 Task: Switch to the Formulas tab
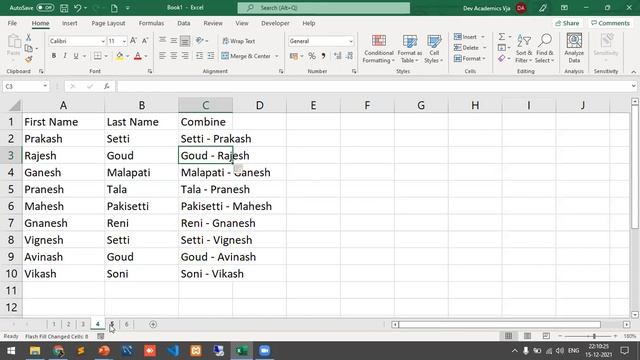coord(151,23)
